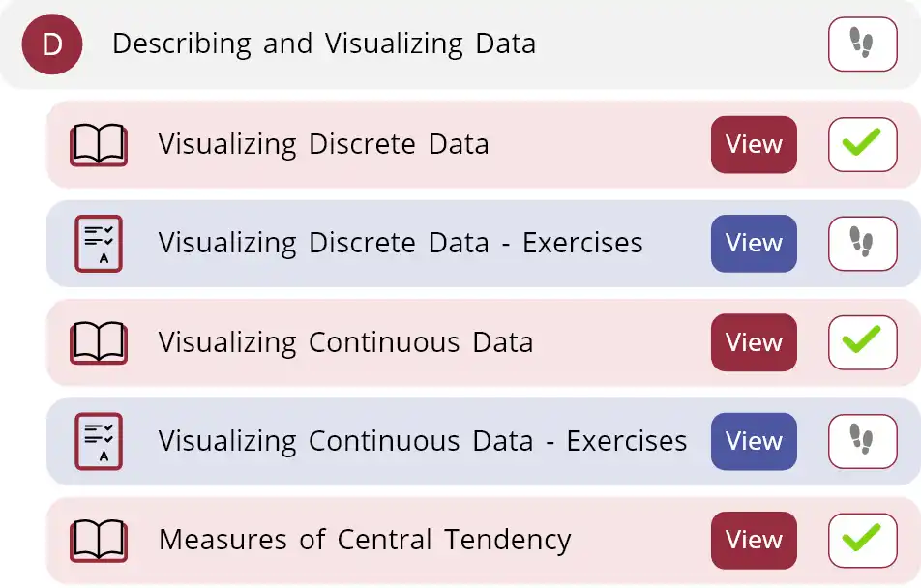Viewport: 921px width, 588px height.
Task: Open the book icon beside Visualizing Discrete Data
Action: [98, 143]
